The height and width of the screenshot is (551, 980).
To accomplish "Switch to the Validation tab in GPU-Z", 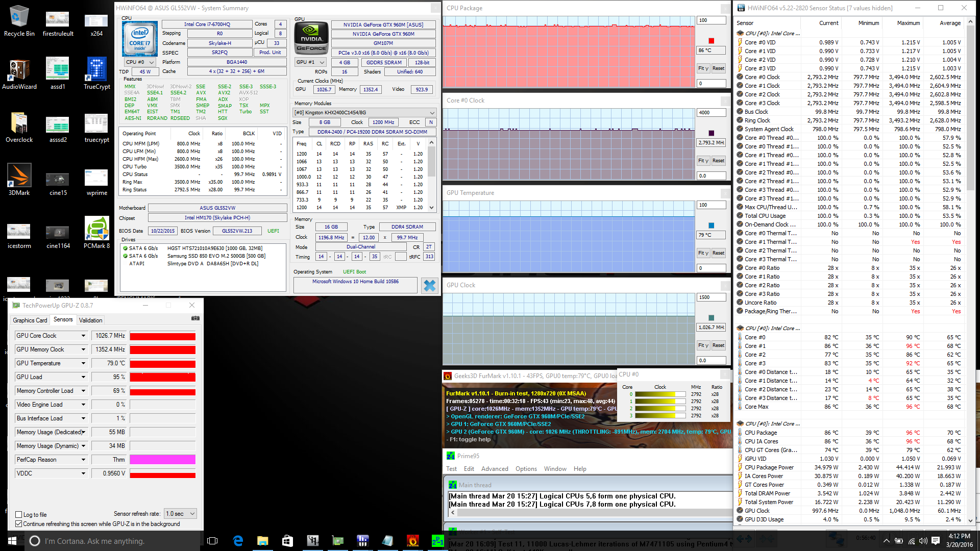I will pyautogui.click(x=91, y=320).
